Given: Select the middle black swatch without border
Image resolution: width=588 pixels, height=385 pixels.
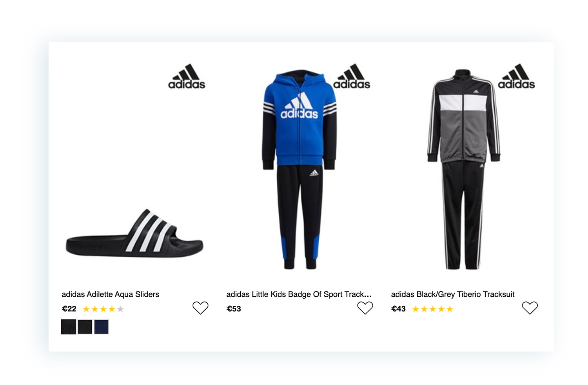Looking at the screenshot, I should (x=85, y=327).
